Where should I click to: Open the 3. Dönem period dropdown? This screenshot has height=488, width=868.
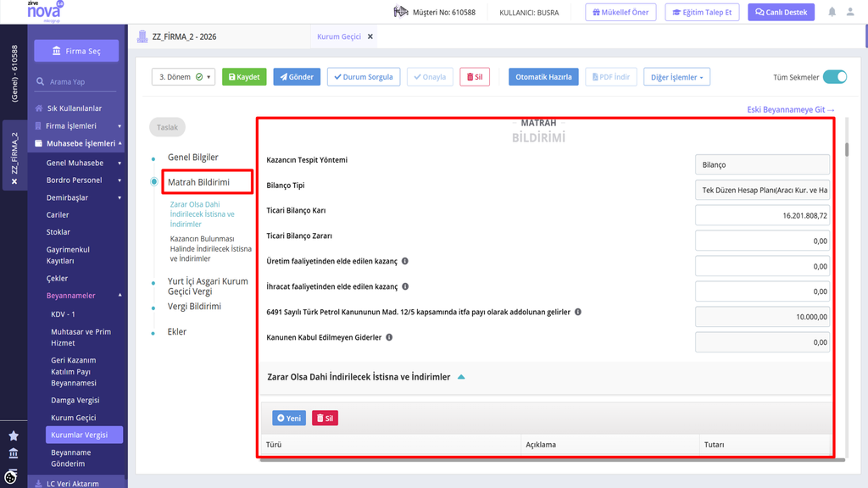[183, 77]
